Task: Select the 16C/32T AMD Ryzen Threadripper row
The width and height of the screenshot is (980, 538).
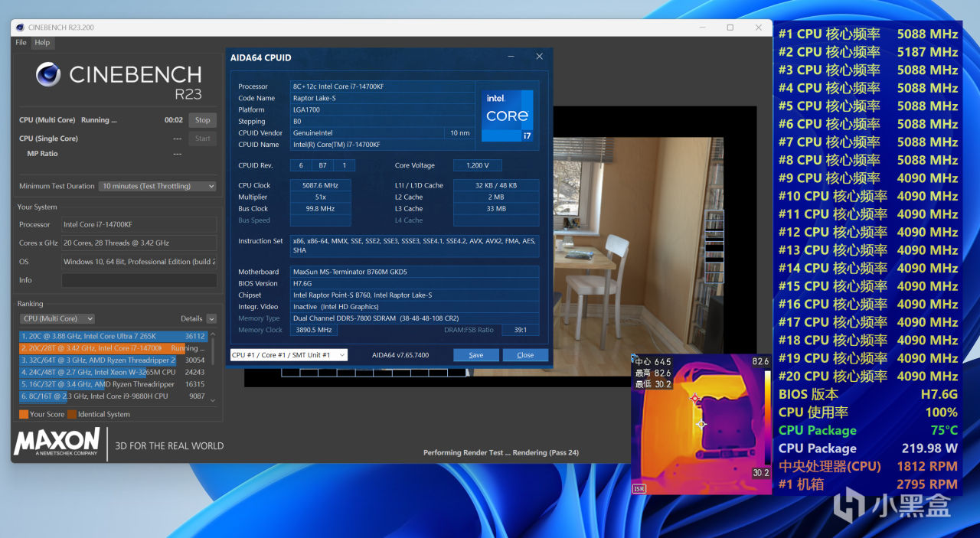Action: [113, 384]
